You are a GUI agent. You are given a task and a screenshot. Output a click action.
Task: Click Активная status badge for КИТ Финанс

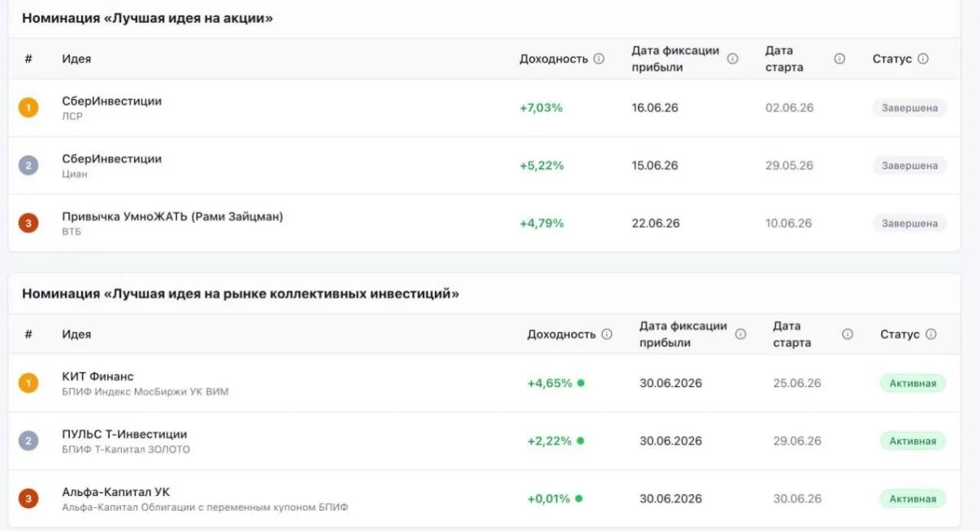913,383
